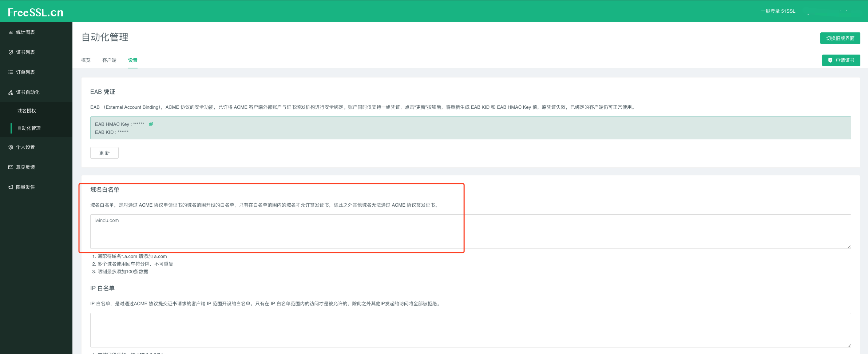Click the hint 限制最多添加100条数据
Screen dimensions: 868x354
point(123,272)
